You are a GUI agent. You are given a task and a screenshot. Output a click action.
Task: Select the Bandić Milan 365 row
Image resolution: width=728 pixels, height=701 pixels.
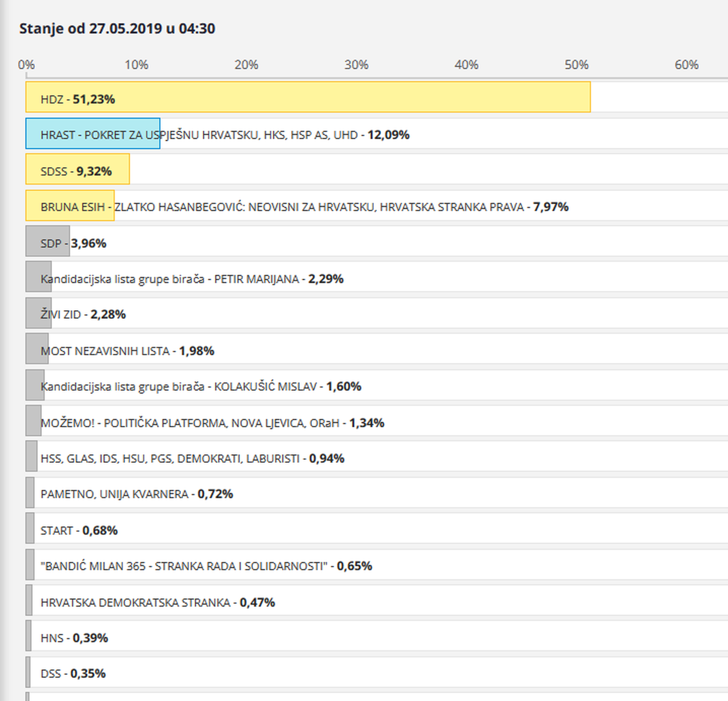tap(206, 566)
